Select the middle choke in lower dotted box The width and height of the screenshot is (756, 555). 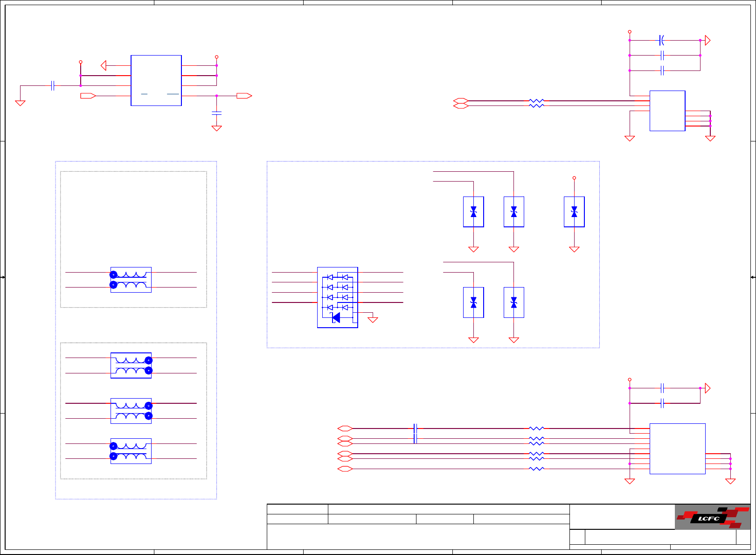coord(131,411)
